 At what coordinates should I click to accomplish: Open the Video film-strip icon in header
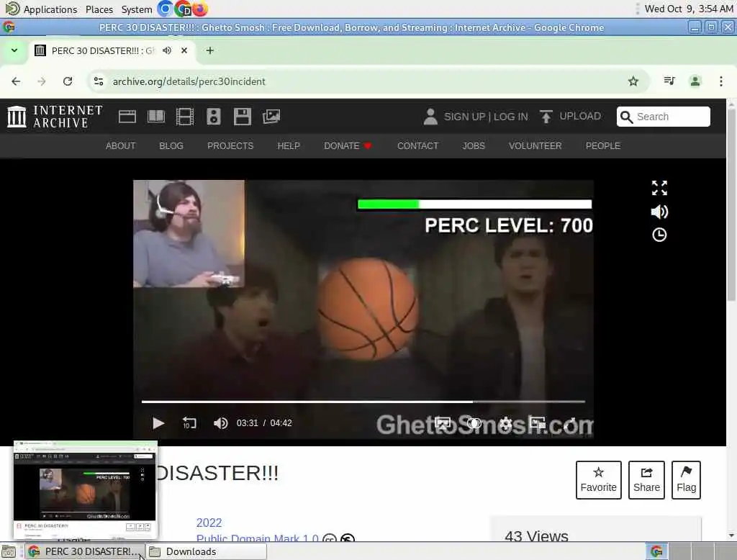click(x=185, y=116)
